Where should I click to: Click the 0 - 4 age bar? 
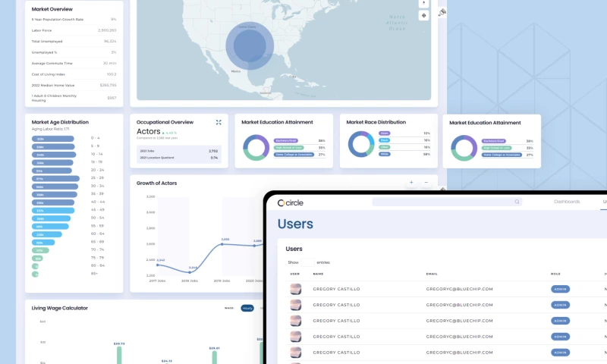(52, 139)
